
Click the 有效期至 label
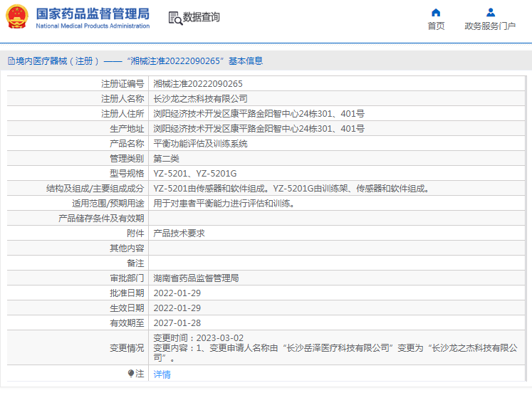pos(127,323)
